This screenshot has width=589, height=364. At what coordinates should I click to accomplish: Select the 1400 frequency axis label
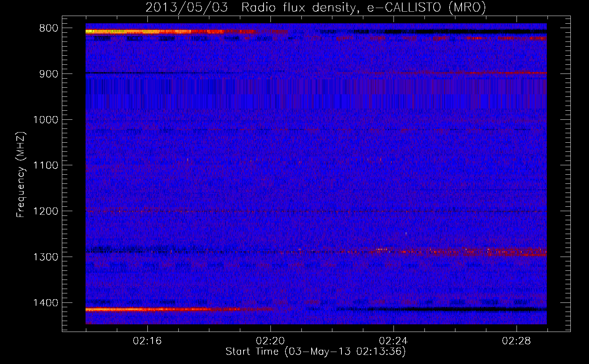tap(46, 303)
